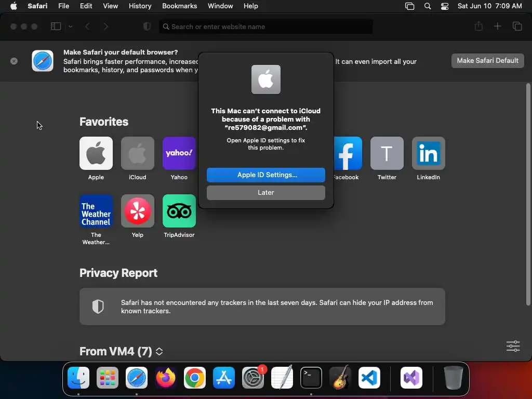Viewport: 532px width, 399px height.
Task: Open the Help menu
Action: pyautogui.click(x=251, y=6)
